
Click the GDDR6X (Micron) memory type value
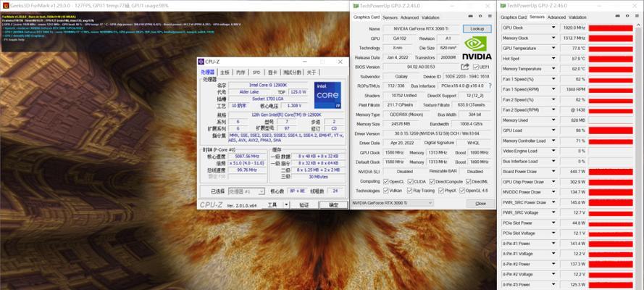point(405,115)
